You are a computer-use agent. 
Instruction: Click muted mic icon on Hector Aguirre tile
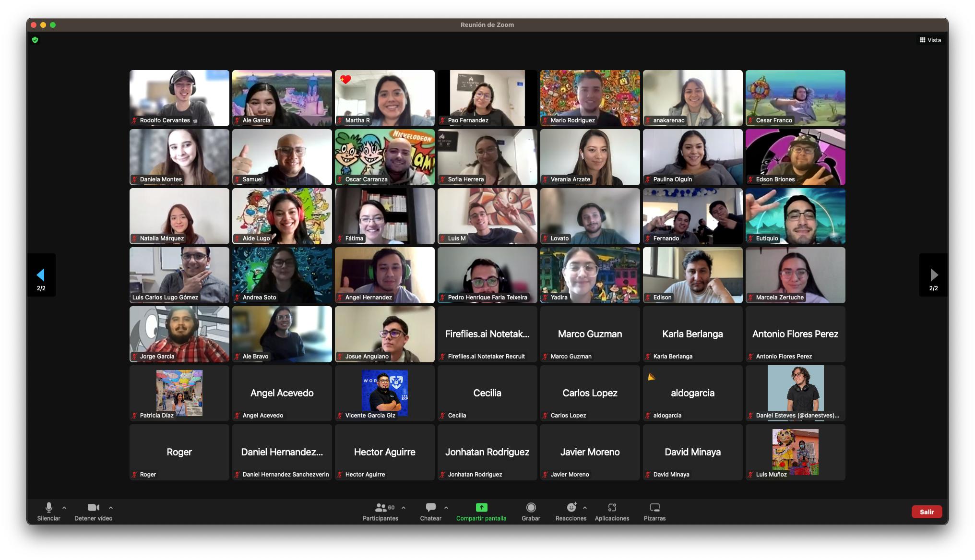(340, 475)
